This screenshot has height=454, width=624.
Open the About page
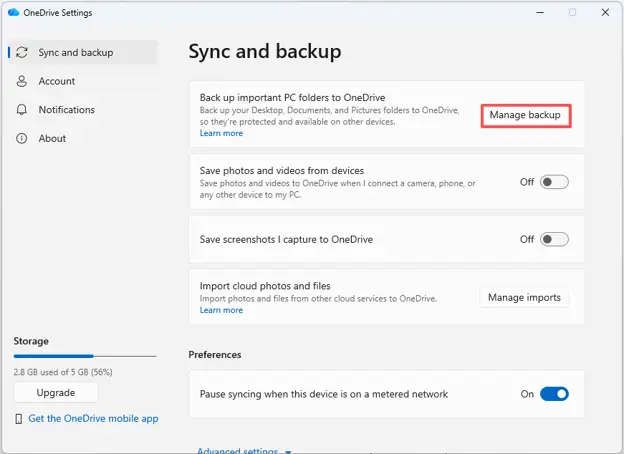(x=83, y=138)
